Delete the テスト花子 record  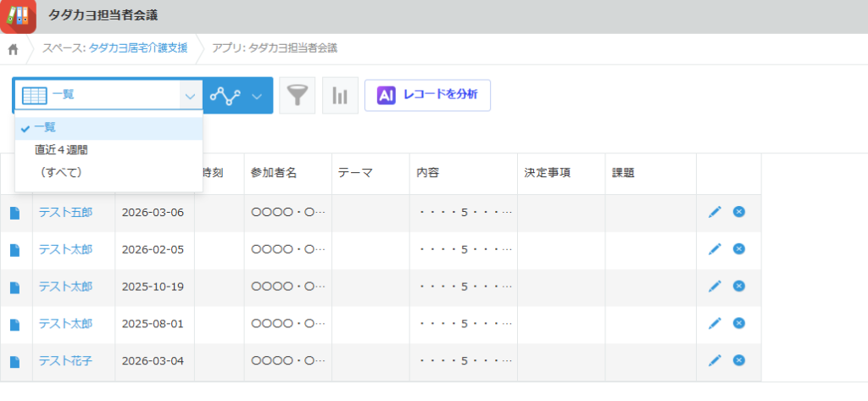coord(738,361)
